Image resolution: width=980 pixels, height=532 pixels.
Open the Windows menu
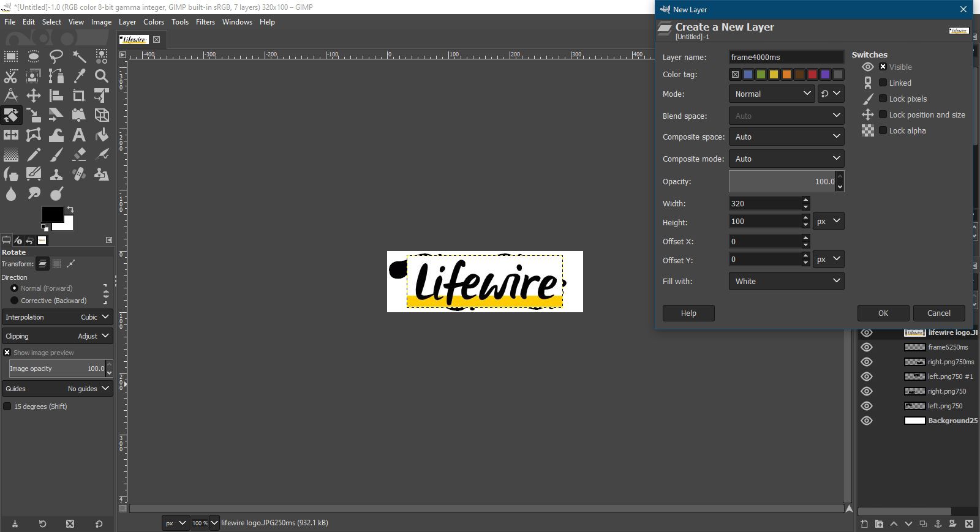point(237,21)
